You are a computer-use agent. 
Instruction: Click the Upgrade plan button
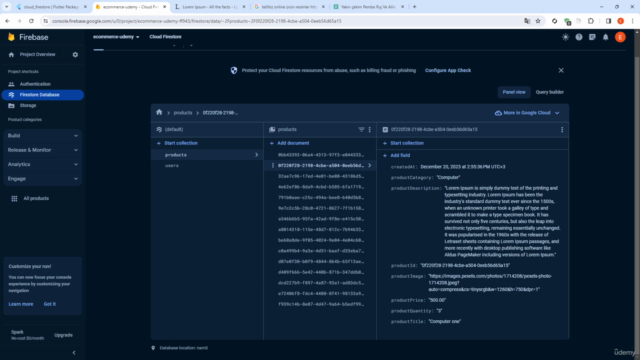tap(63, 335)
